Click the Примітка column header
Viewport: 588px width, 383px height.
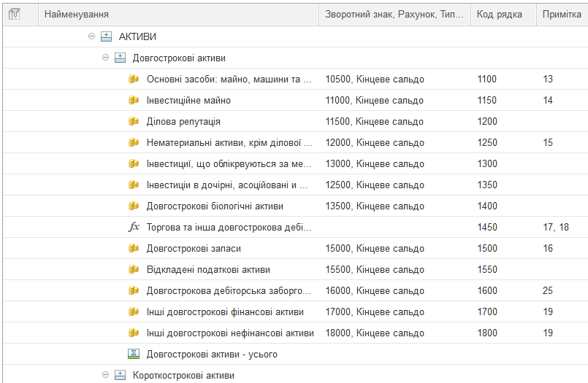(561, 15)
